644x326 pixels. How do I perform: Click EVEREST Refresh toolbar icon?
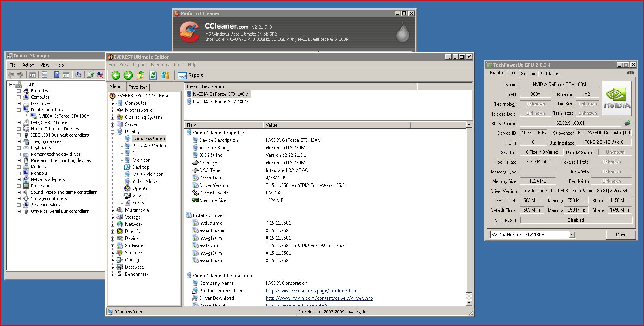pos(153,75)
